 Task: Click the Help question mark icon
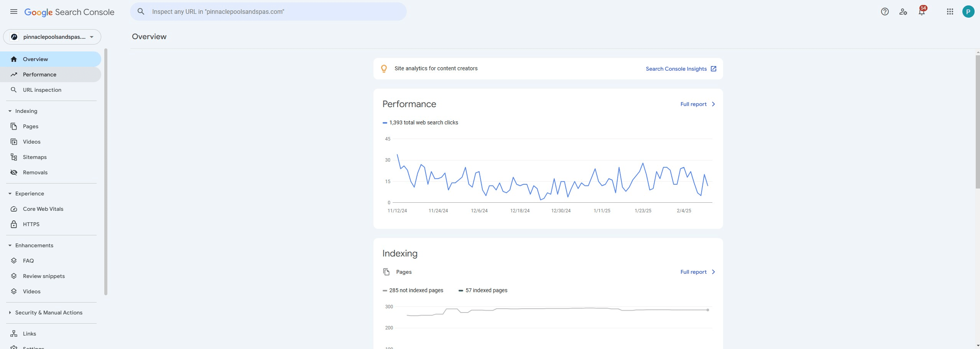pos(885,12)
